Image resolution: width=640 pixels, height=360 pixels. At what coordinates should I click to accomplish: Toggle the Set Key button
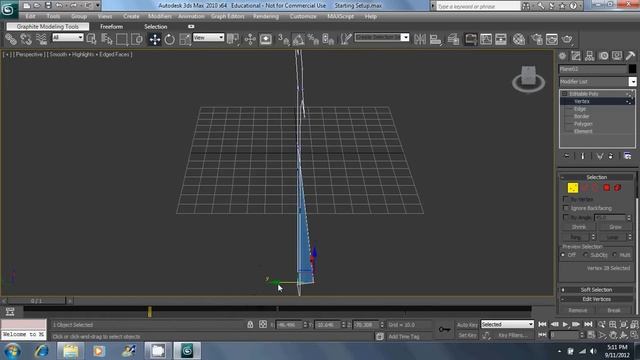click(x=467, y=335)
